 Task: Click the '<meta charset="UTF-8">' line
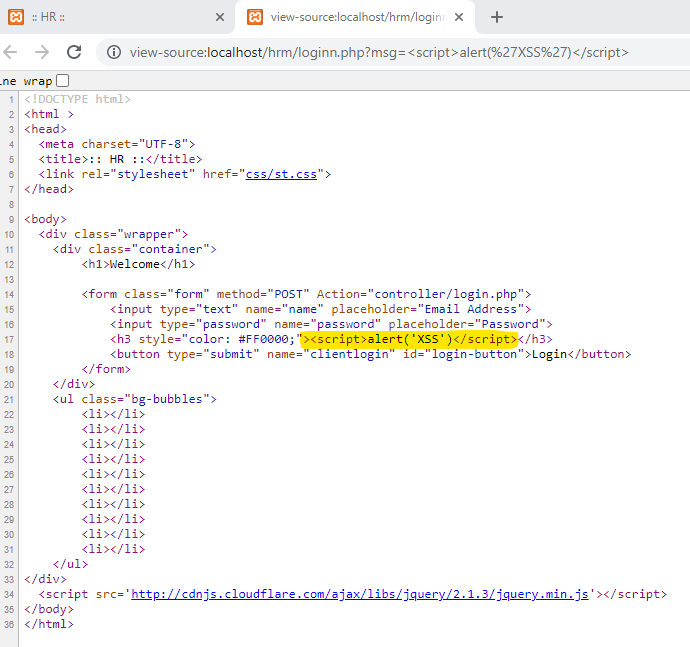(117, 144)
